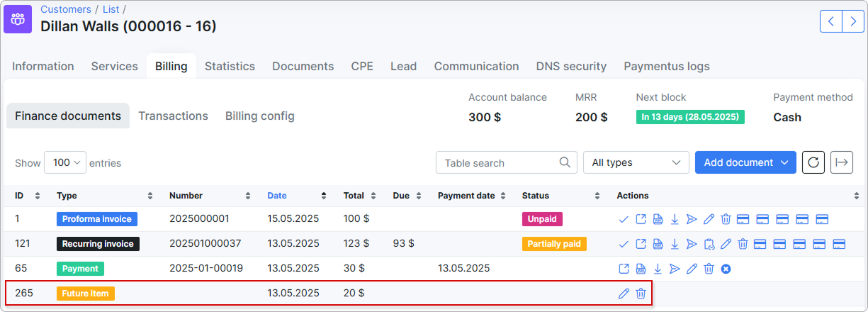Delete payment 2025-01-00019 with trash icon

709,269
